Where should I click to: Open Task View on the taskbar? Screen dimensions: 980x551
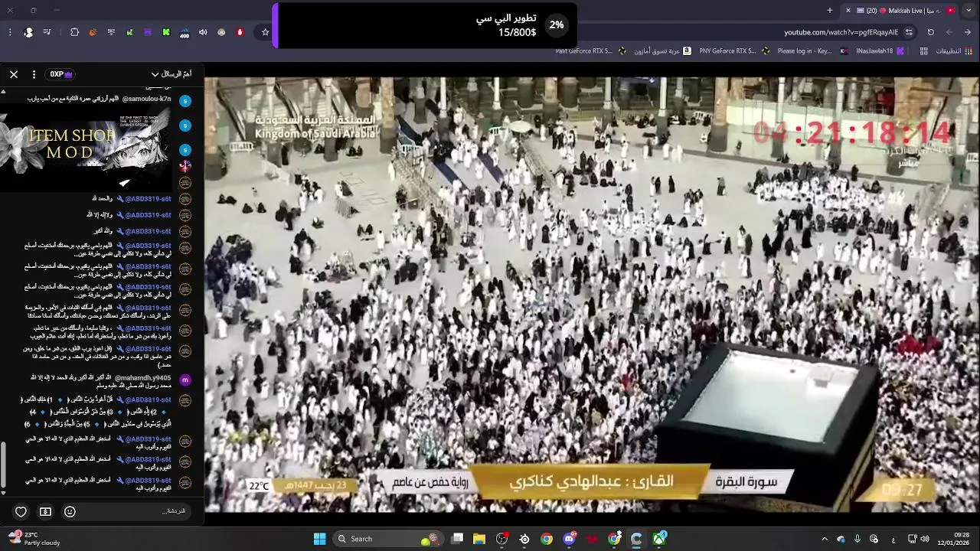[x=457, y=539]
